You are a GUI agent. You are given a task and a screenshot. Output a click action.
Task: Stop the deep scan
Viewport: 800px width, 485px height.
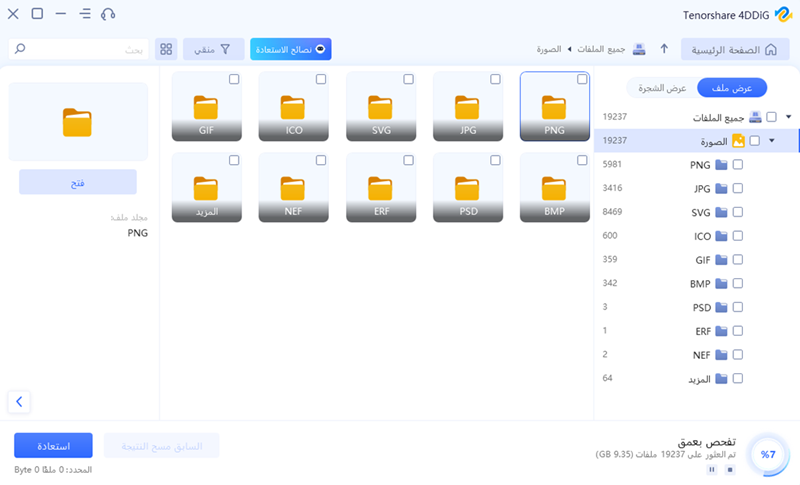pyautogui.click(x=729, y=467)
